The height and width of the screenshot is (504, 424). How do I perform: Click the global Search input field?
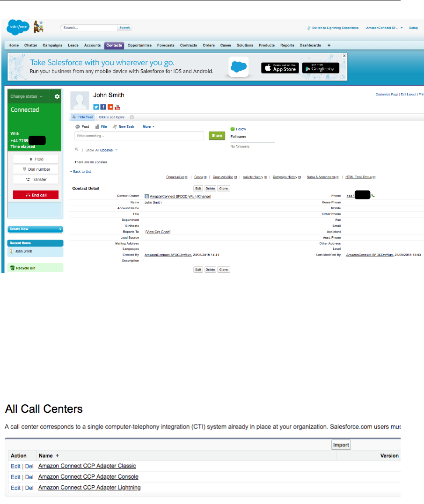[89, 28]
